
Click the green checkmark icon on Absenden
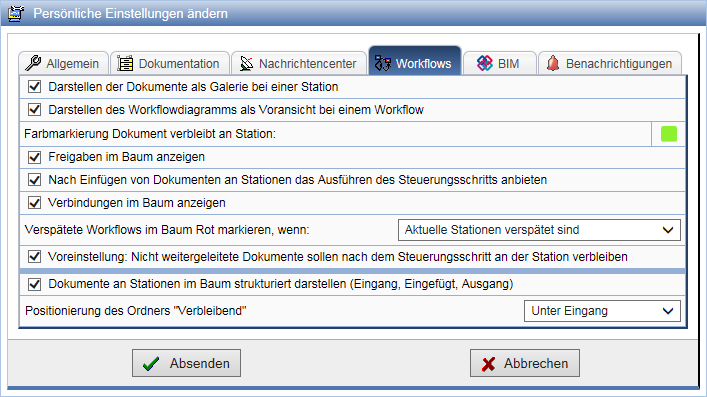click(151, 363)
